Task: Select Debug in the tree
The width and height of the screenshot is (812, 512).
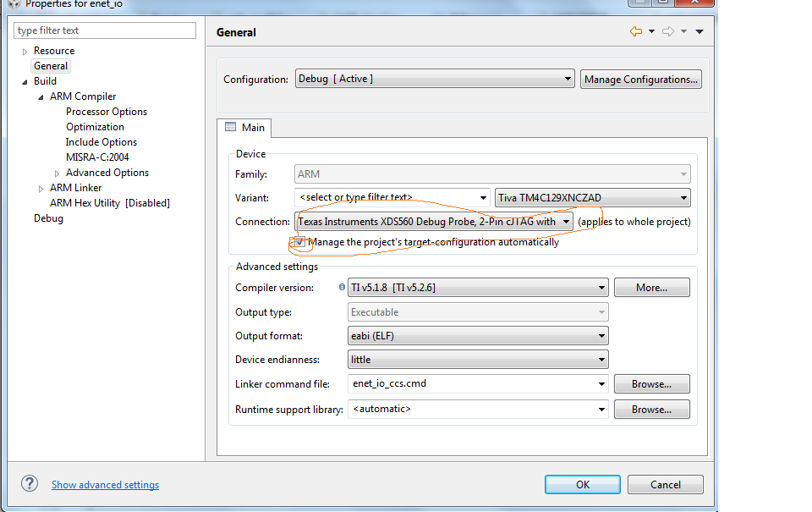Action: click(49, 218)
